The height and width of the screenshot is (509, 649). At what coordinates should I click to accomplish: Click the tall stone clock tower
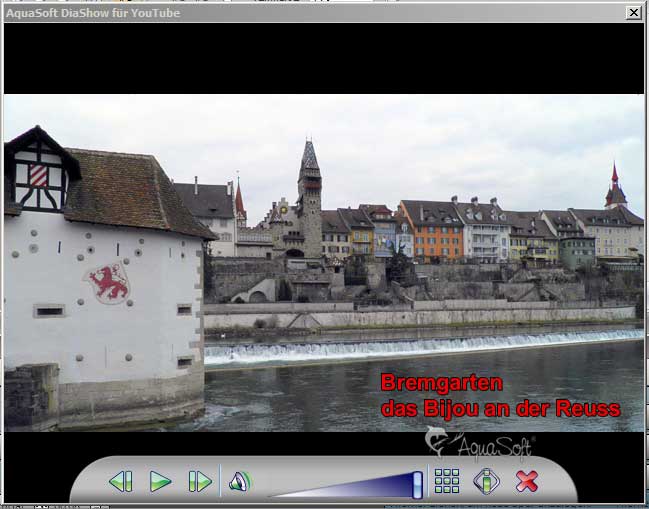point(309,200)
